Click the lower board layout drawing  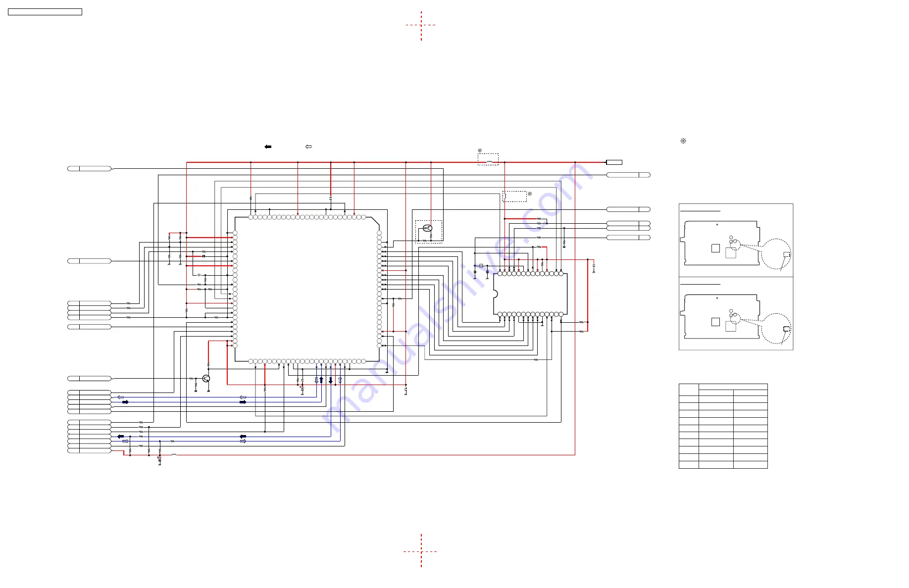720,317
